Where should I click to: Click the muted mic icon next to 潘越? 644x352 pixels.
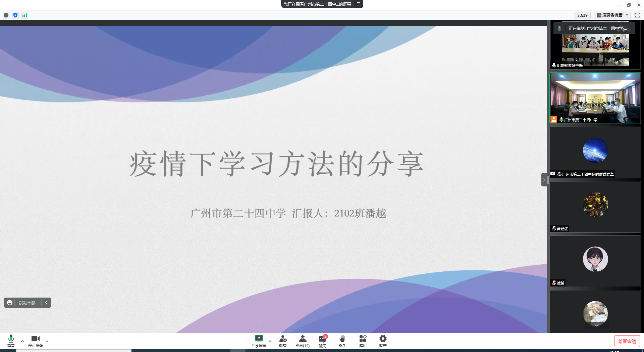[x=554, y=283]
